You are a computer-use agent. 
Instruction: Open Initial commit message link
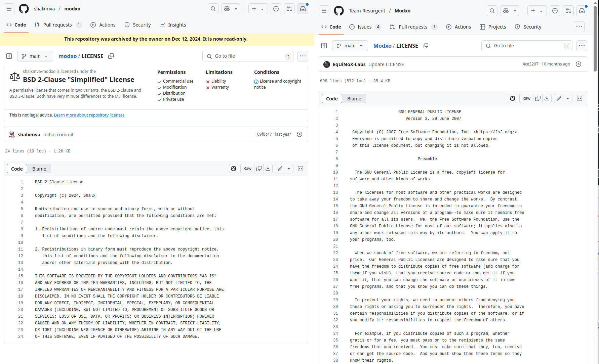click(58, 135)
